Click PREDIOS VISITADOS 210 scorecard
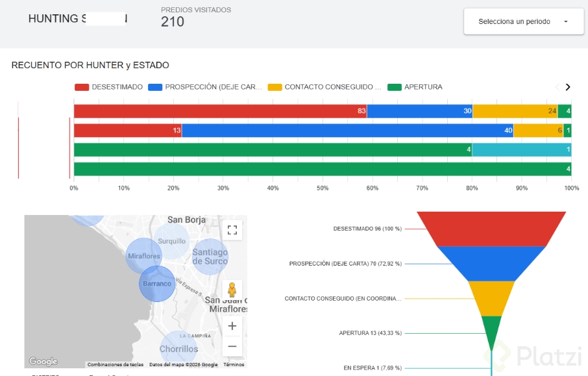Screen dimensions: 588x376 pos(196,18)
